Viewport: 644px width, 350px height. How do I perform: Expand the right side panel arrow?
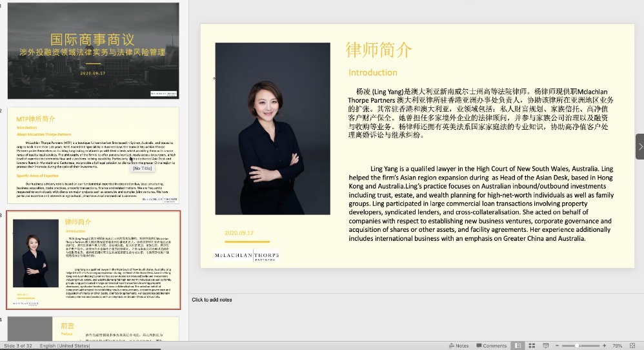tap(639, 147)
